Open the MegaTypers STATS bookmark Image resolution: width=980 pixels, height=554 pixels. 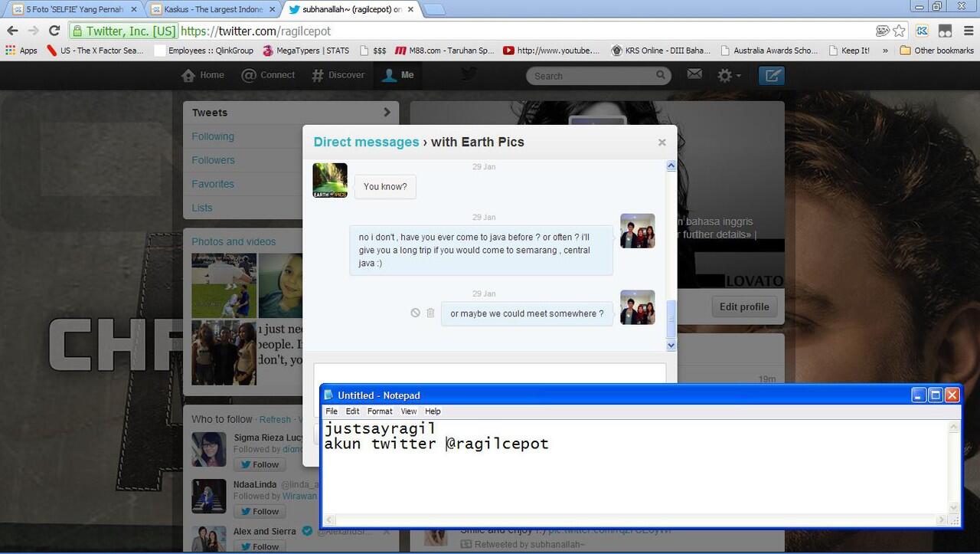click(x=306, y=51)
